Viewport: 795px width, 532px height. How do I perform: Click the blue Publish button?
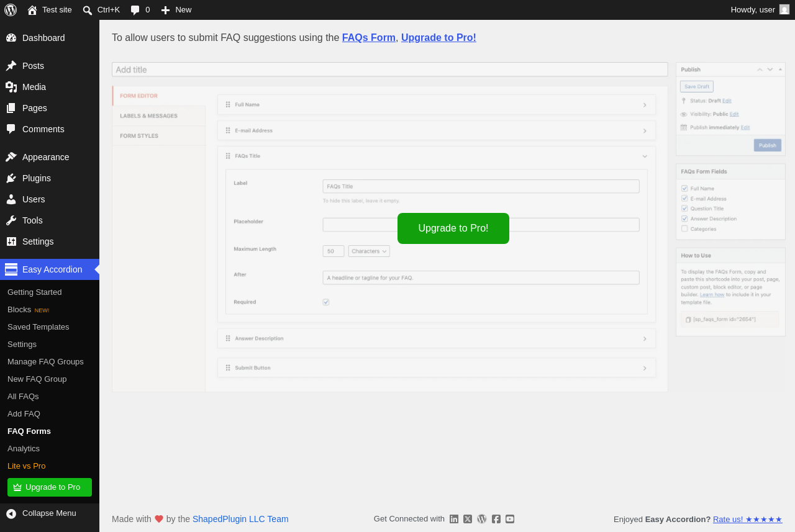click(768, 145)
